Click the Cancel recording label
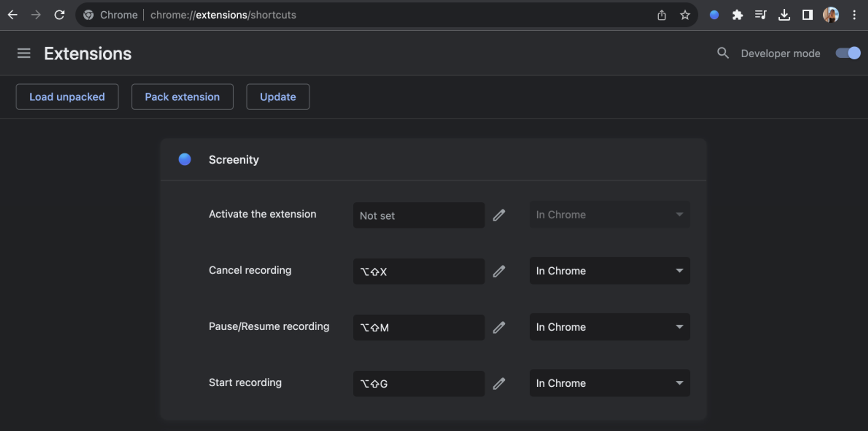Viewport: 868px width, 431px height. click(250, 270)
